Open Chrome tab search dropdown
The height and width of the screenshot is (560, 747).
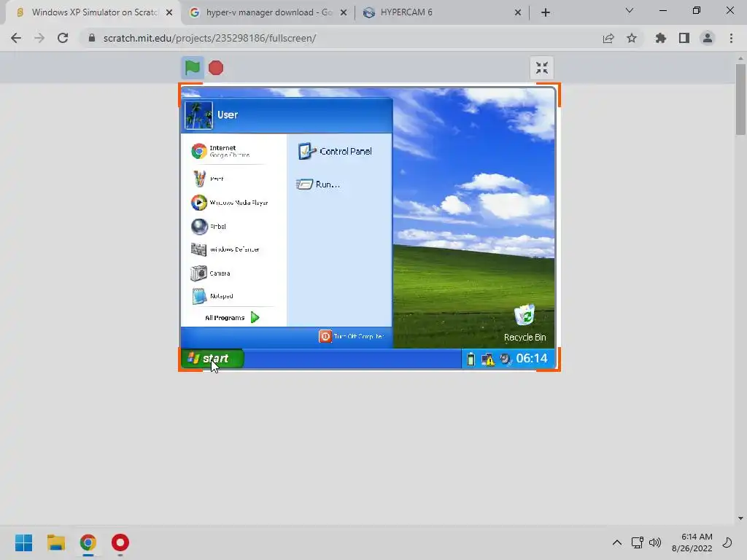click(x=630, y=10)
